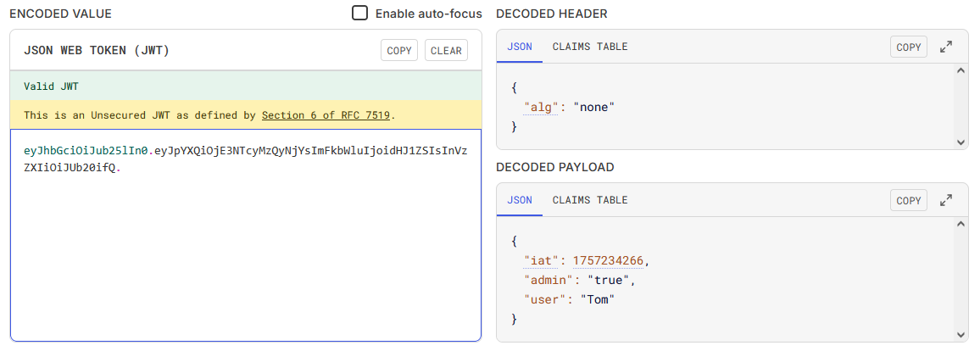This screenshot has width=980, height=351.
Task: Enable the auto-focus checkbox
Action: tap(360, 14)
